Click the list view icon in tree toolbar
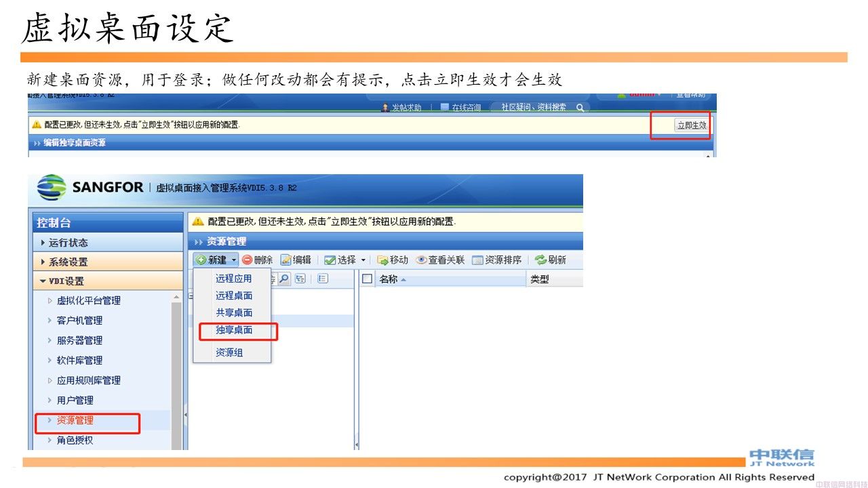868x488 pixels. (x=322, y=279)
